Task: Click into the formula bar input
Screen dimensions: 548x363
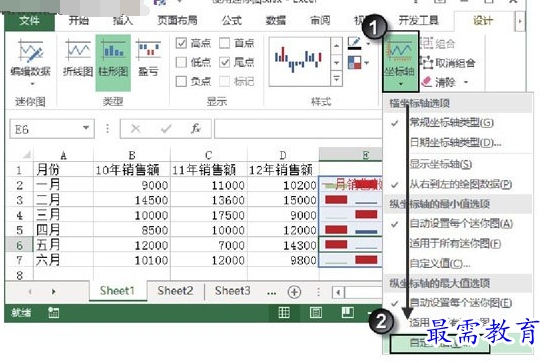Action: (x=298, y=129)
